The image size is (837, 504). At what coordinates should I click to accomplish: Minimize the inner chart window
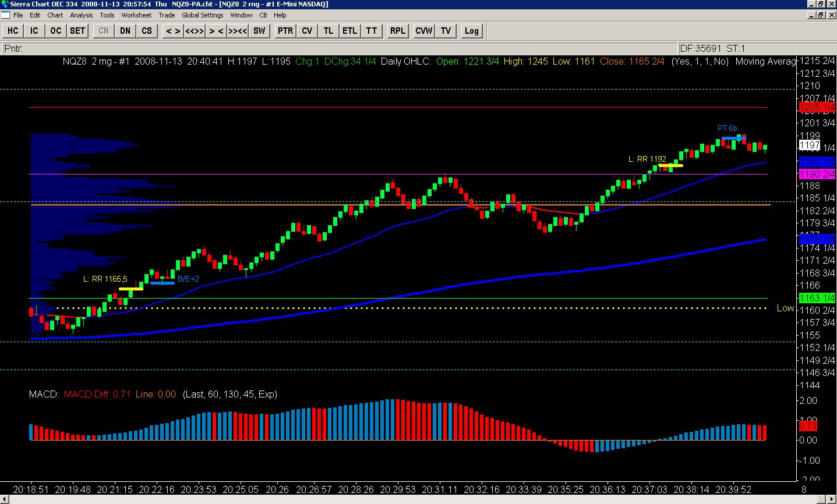point(811,15)
